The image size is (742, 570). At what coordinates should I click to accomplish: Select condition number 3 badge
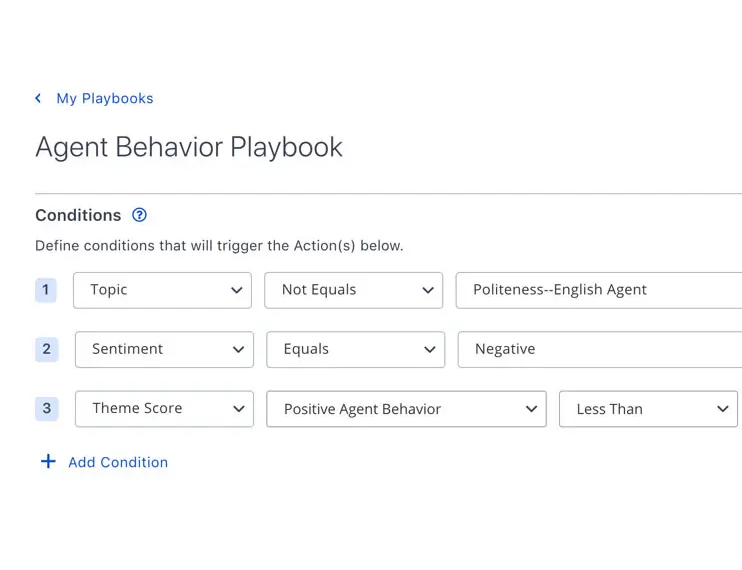tap(46, 408)
